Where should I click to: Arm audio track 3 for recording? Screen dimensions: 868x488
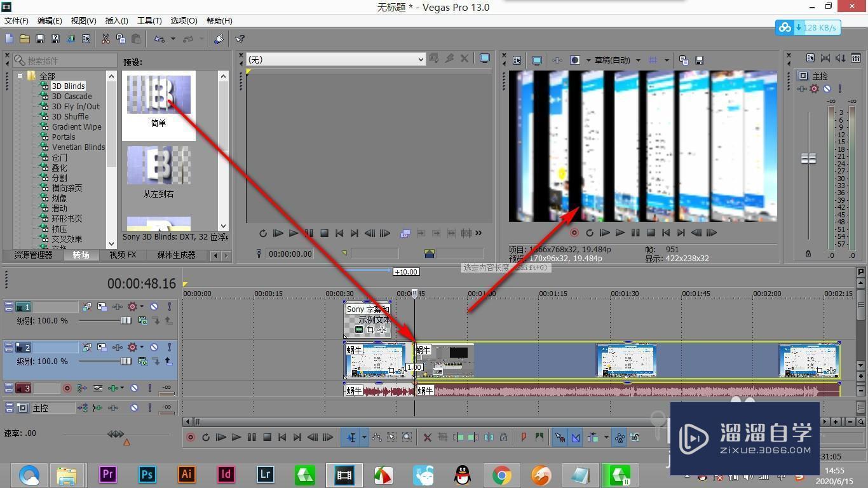click(x=67, y=388)
